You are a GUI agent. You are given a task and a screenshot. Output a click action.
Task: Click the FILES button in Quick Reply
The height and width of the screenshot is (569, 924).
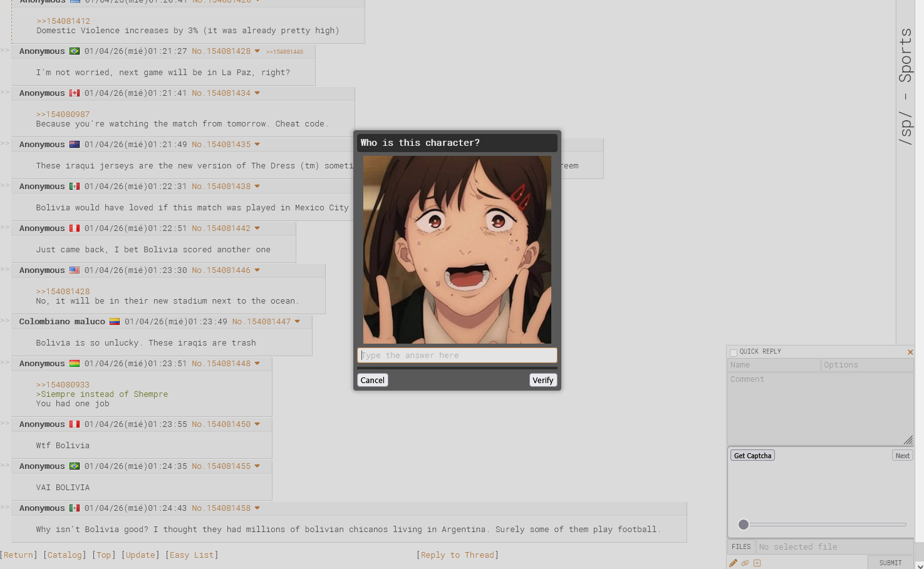741,547
